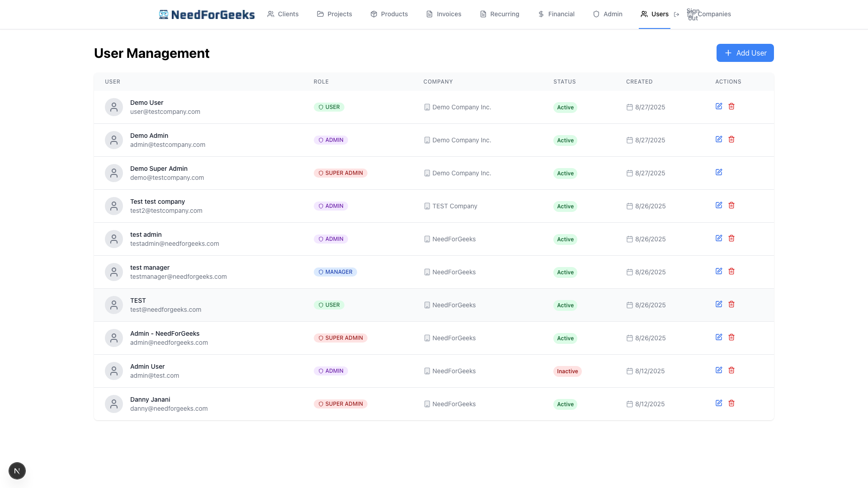Open the Projects navigation tab
The width and height of the screenshot is (868, 488).
(x=335, y=14)
